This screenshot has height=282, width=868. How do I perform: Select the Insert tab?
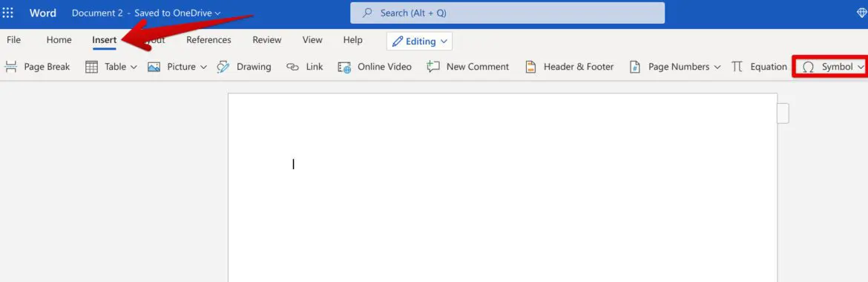point(105,40)
